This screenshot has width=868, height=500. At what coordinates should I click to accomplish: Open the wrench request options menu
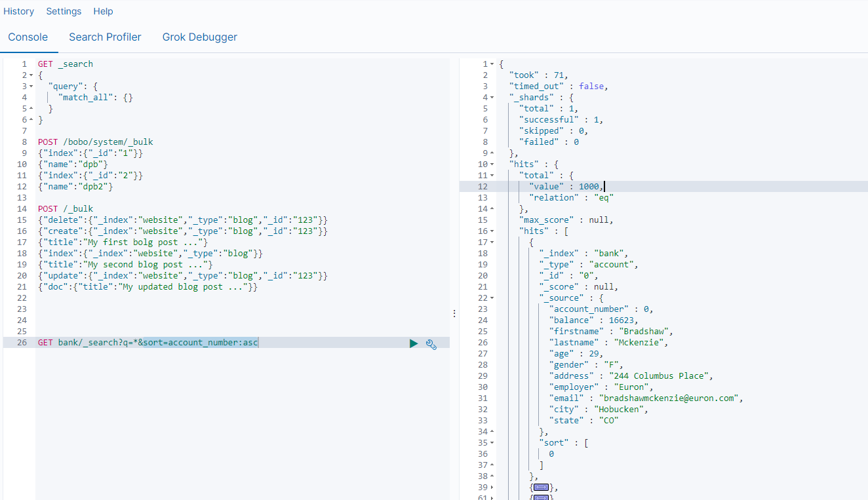coord(431,343)
